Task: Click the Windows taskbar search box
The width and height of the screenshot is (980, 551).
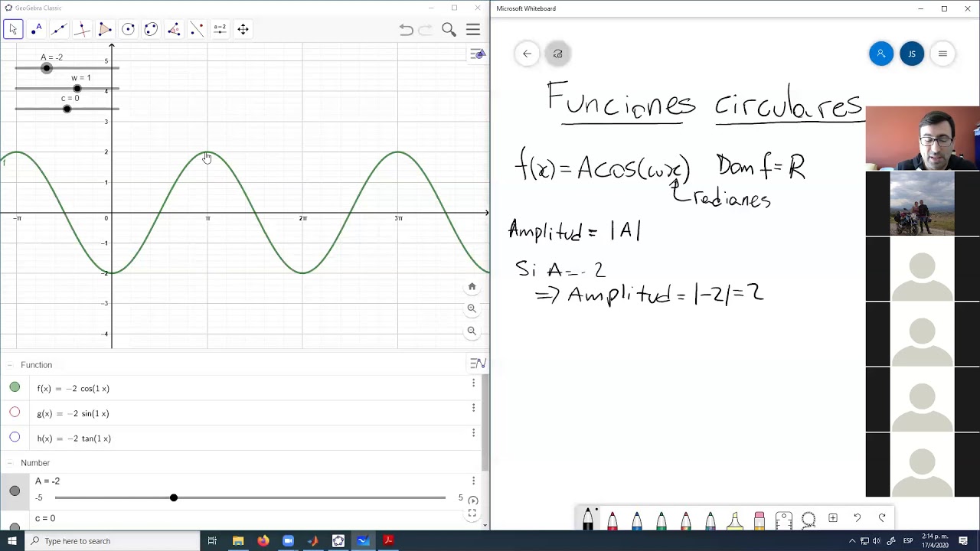Action: [x=112, y=541]
